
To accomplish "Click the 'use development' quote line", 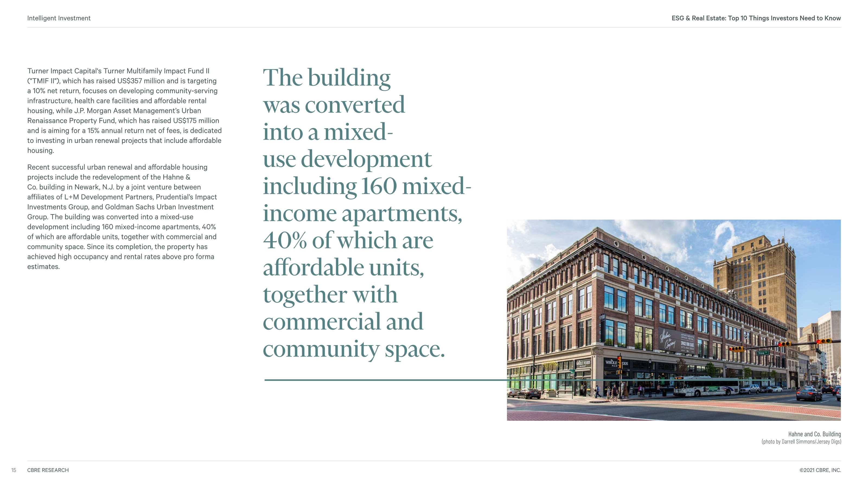I will coord(347,159).
